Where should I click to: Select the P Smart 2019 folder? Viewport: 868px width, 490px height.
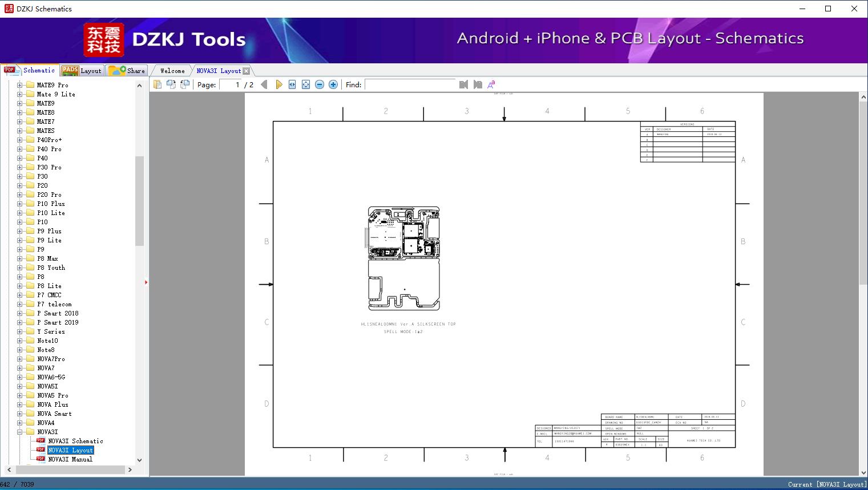58,322
